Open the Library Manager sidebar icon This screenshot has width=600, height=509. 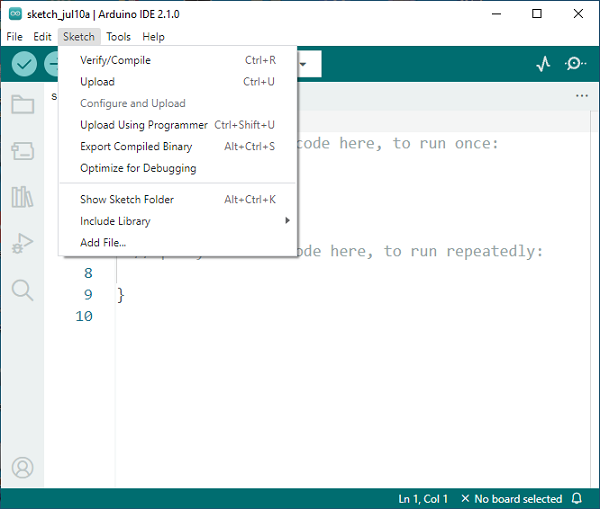point(22,197)
